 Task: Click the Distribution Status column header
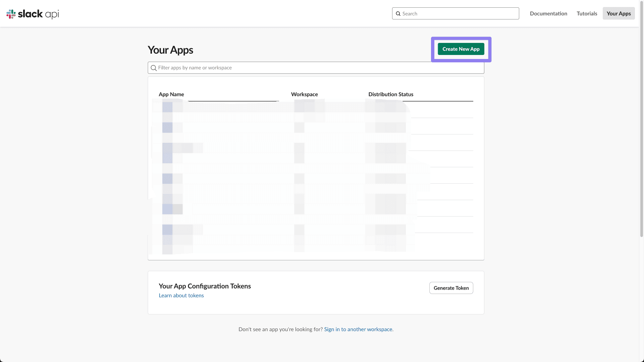click(x=391, y=94)
